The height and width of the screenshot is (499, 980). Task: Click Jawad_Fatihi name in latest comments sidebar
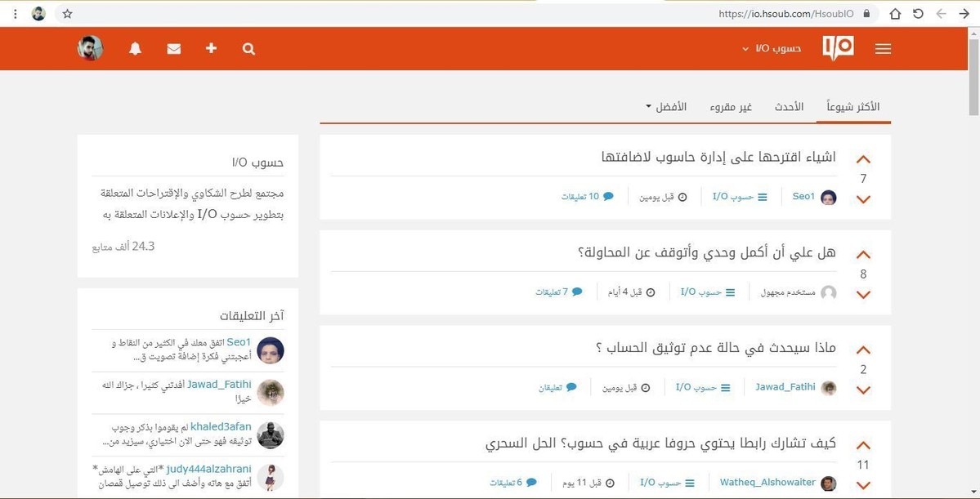(219, 385)
